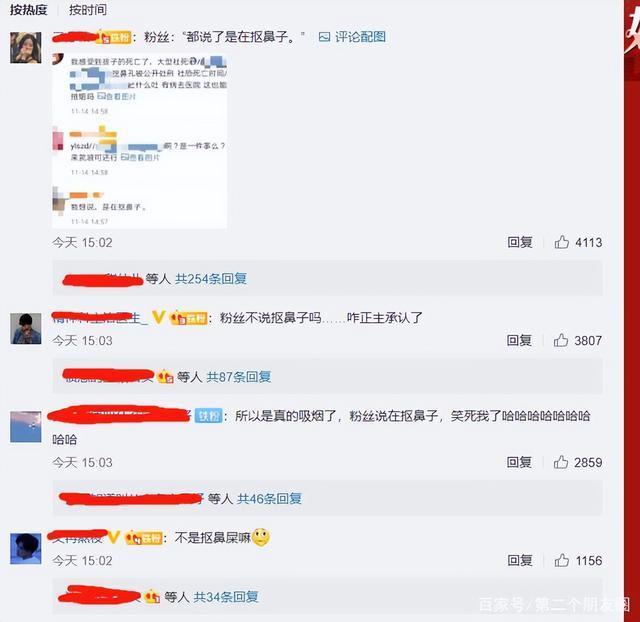Expand 共34条回复 replies

226,597
